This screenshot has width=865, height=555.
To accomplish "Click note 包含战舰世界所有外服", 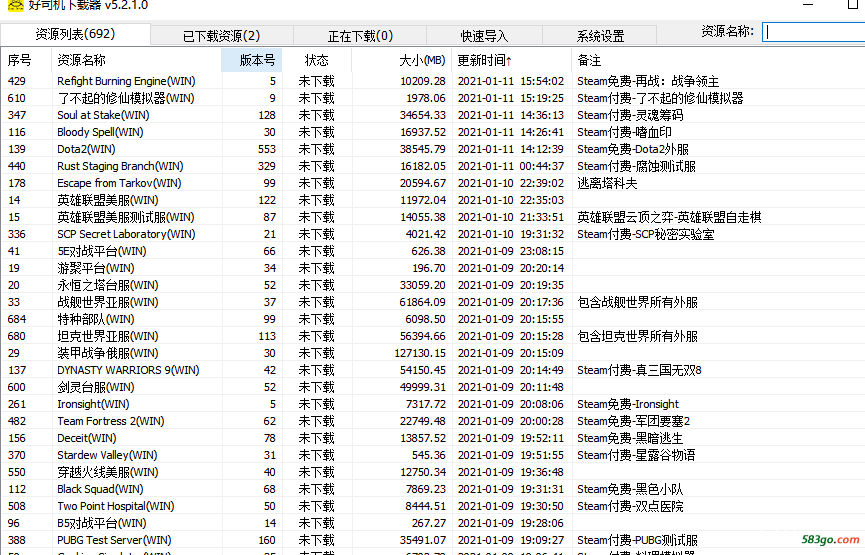I will pyautogui.click(x=637, y=302).
